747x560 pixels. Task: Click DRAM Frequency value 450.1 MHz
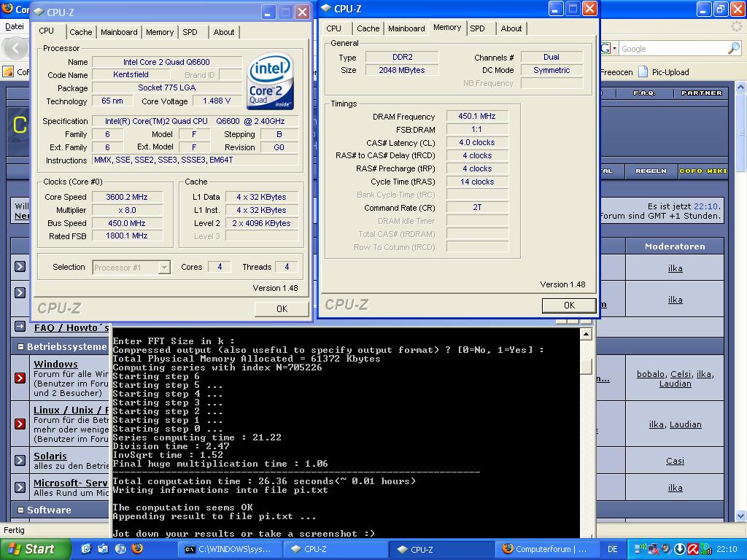[x=477, y=116]
